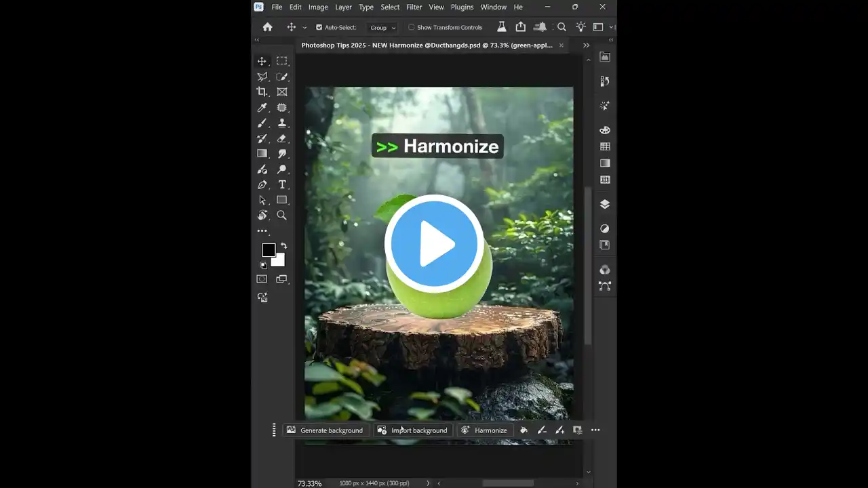
Task: Select the Eyedropper tool
Action: (262, 108)
